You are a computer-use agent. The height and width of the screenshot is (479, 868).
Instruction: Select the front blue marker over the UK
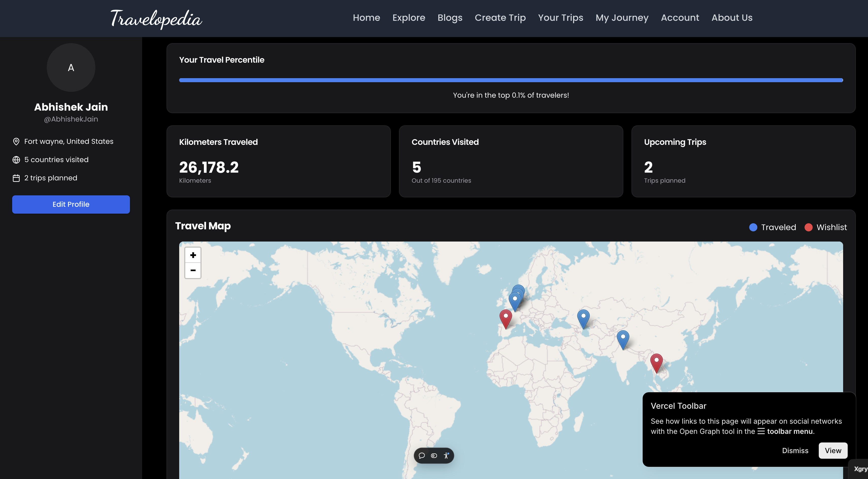point(514,301)
